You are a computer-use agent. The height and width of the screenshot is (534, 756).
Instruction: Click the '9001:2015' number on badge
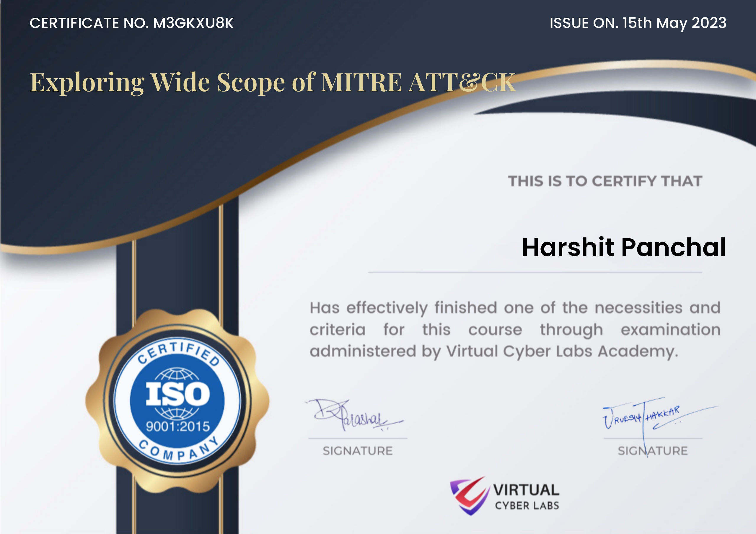pyautogui.click(x=178, y=426)
